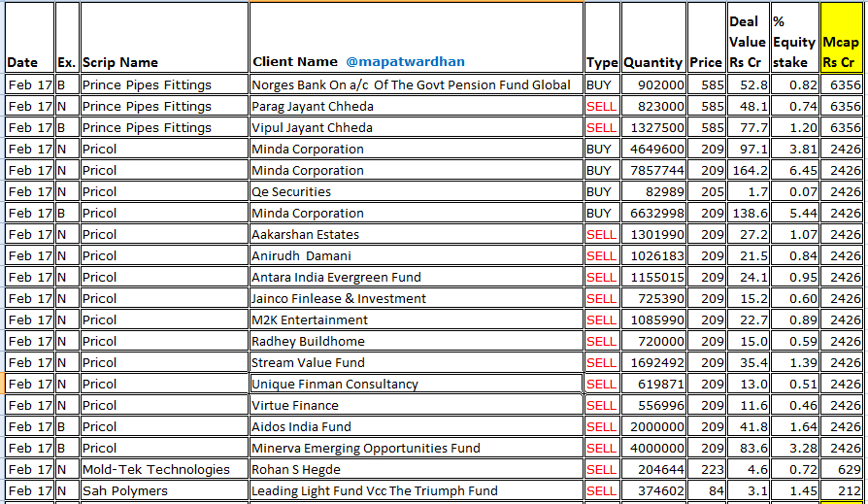Select price 223 cell
This screenshot has height=504, width=868.
pos(706,470)
